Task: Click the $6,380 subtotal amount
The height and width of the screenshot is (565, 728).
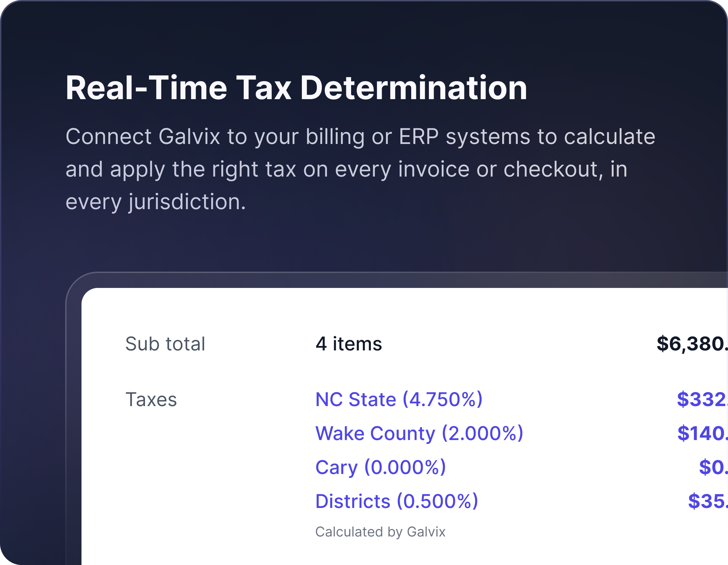Action: (691, 344)
